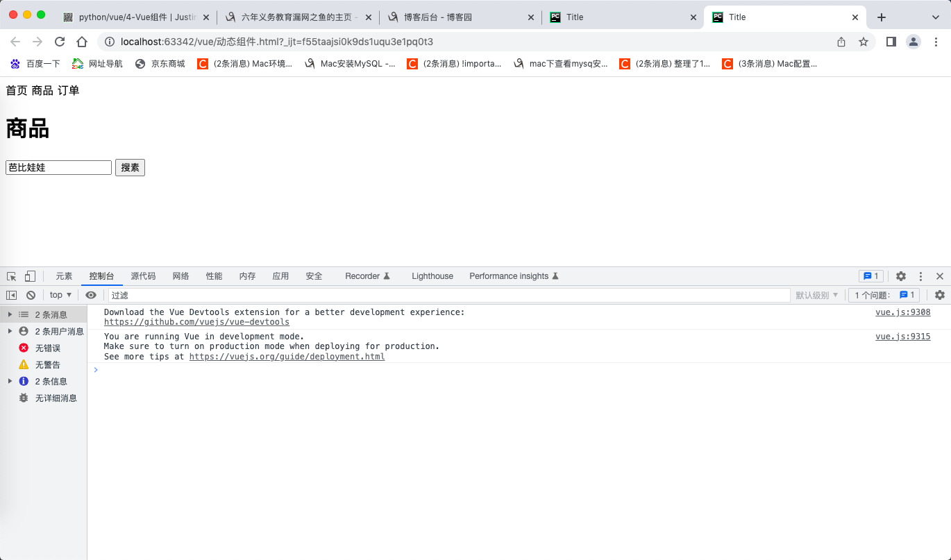Open the issues counter badge in tab bar
951x560 pixels.
[x=871, y=276]
